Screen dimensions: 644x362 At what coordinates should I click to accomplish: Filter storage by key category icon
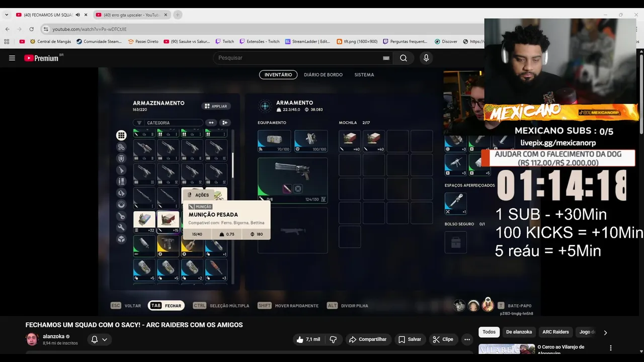121,216
